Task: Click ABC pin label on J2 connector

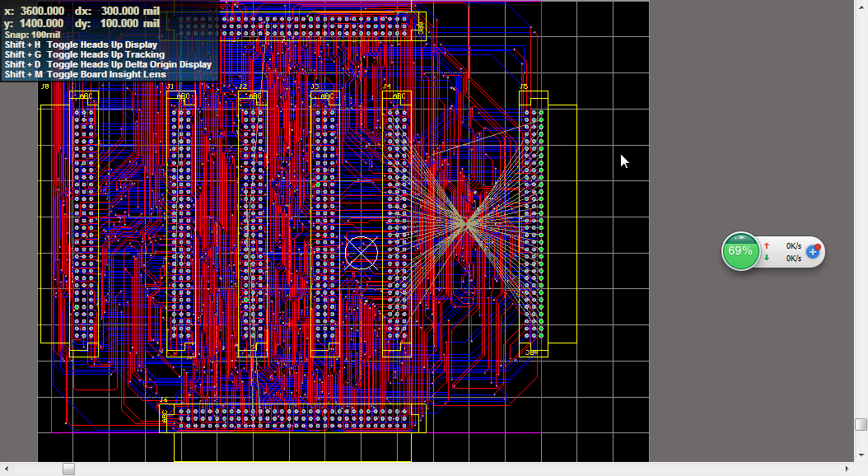Action: click(255, 96)
